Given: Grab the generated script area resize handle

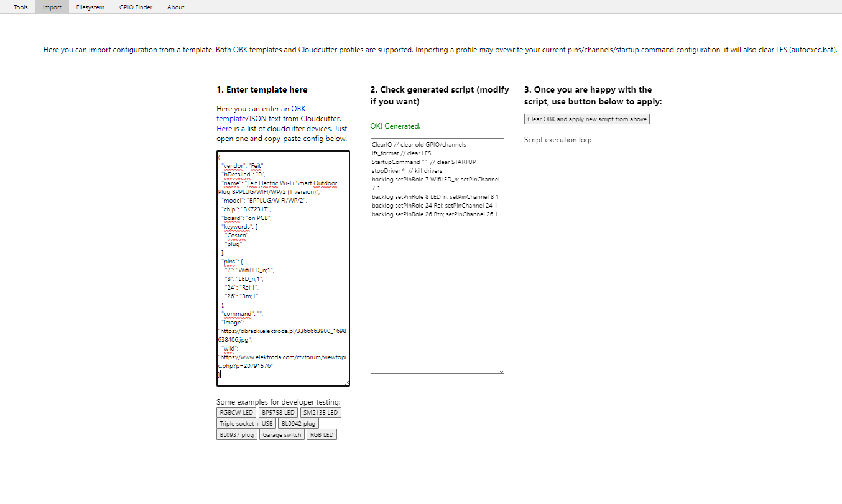Looking at the screenshot, I should point(501,370).
